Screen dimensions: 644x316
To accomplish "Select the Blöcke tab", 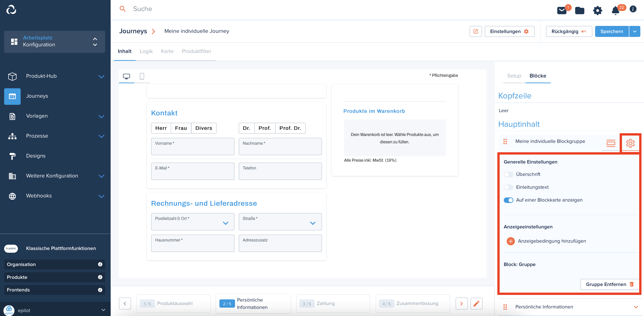I will (x=538, y=76).
